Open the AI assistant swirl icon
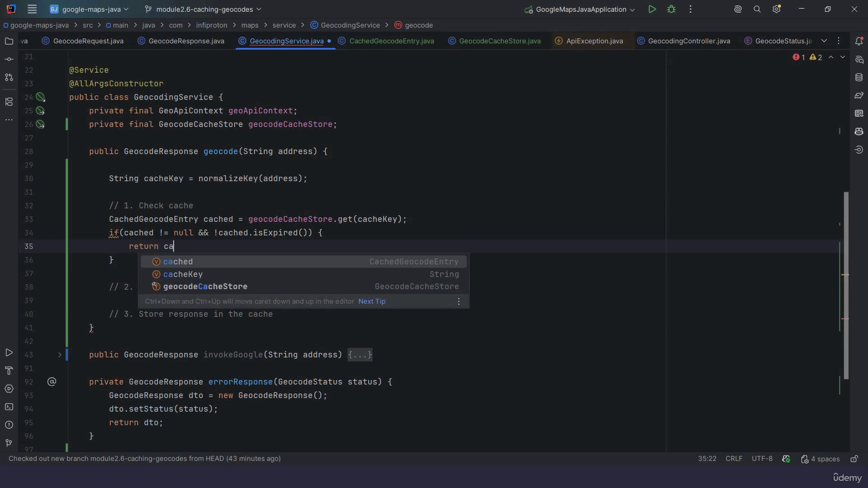 (x=738, y=9)
